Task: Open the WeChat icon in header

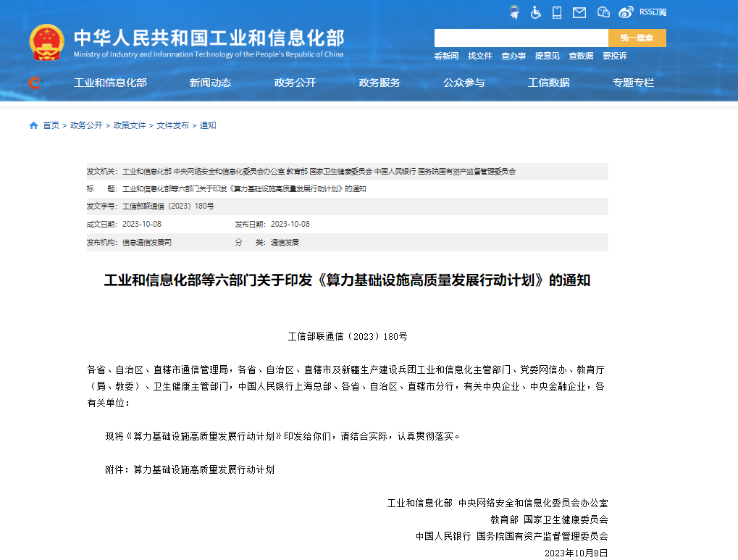Action: (603, 12)
